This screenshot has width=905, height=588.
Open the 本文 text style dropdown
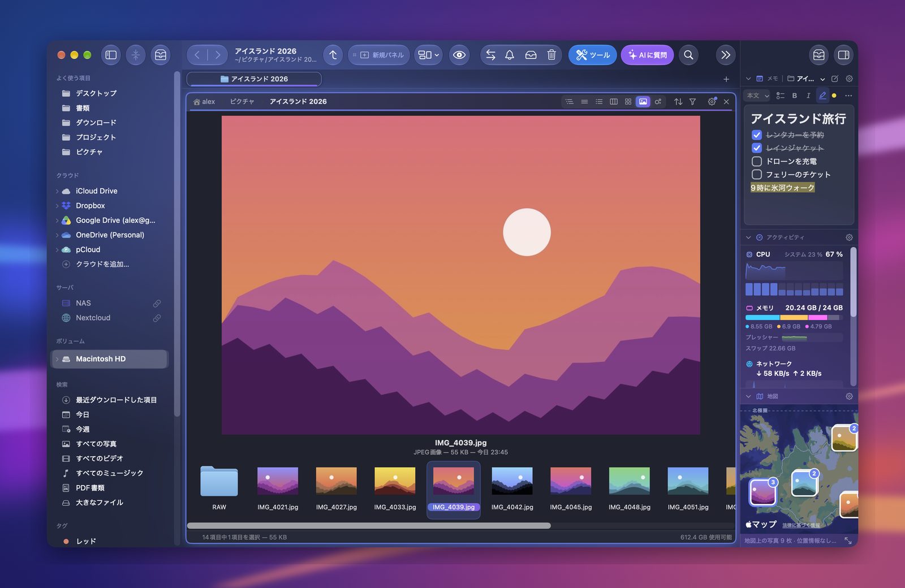(x=757, y=96)
